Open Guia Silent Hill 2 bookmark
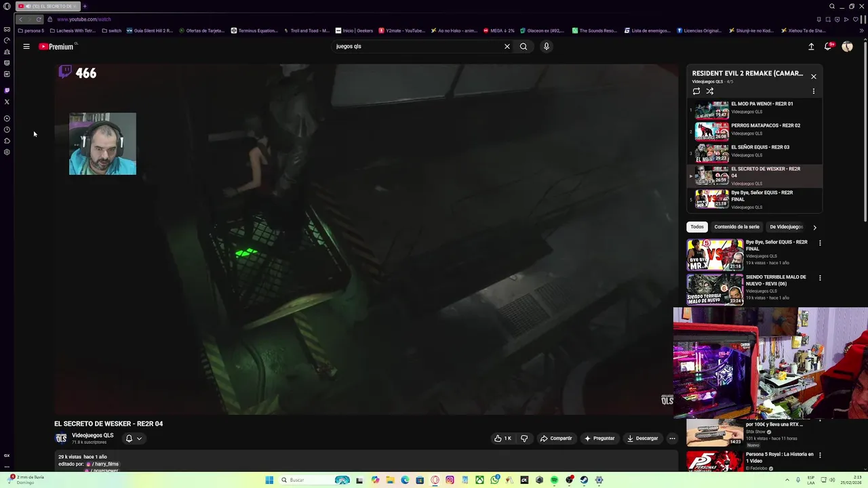This screenshot has height=488, width=868. coord(150,30)
